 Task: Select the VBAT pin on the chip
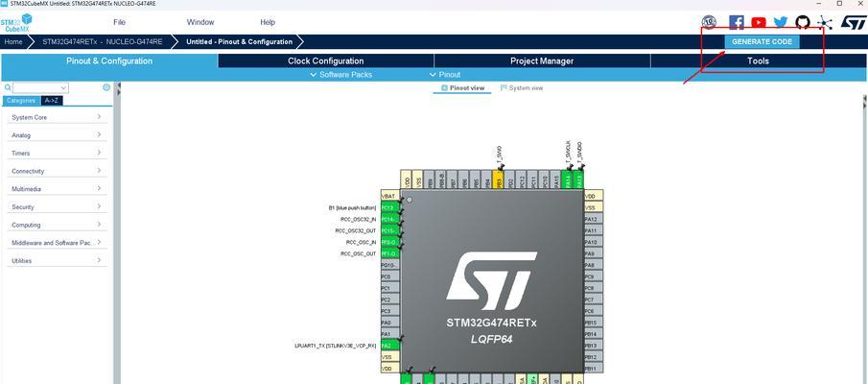pos(389,196)
